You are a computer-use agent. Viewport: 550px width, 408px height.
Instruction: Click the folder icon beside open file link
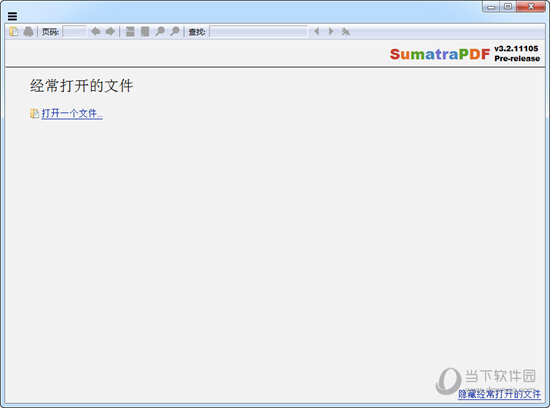click(34, 114)
